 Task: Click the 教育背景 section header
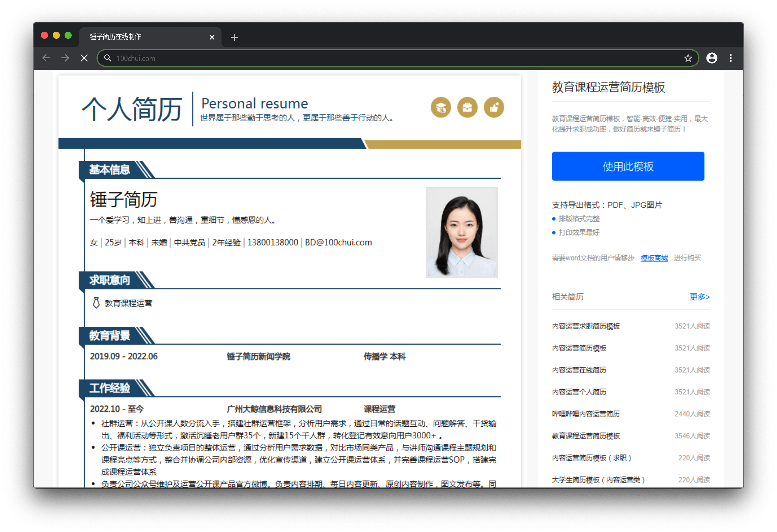click(110, 336)
